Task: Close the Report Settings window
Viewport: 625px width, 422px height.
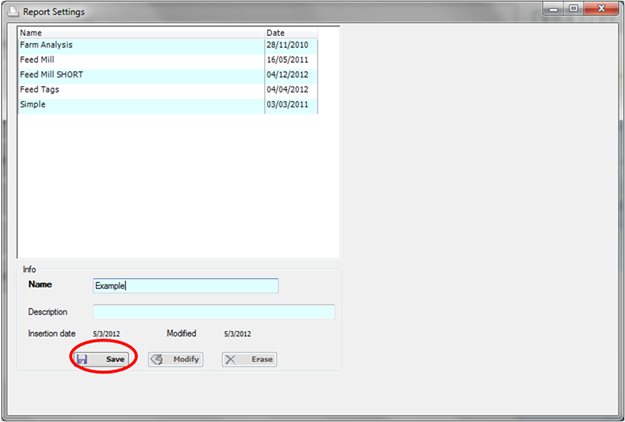Action: click(x=601, y=9)
